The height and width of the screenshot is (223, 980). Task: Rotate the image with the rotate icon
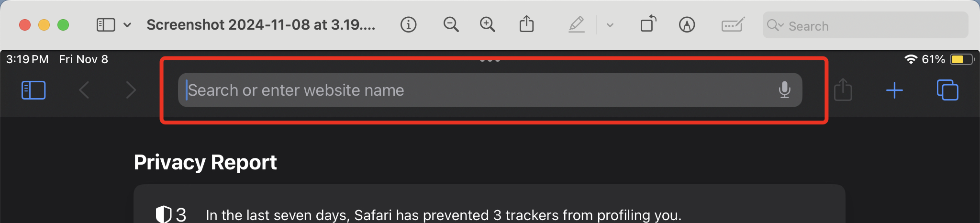pos(648,24)
